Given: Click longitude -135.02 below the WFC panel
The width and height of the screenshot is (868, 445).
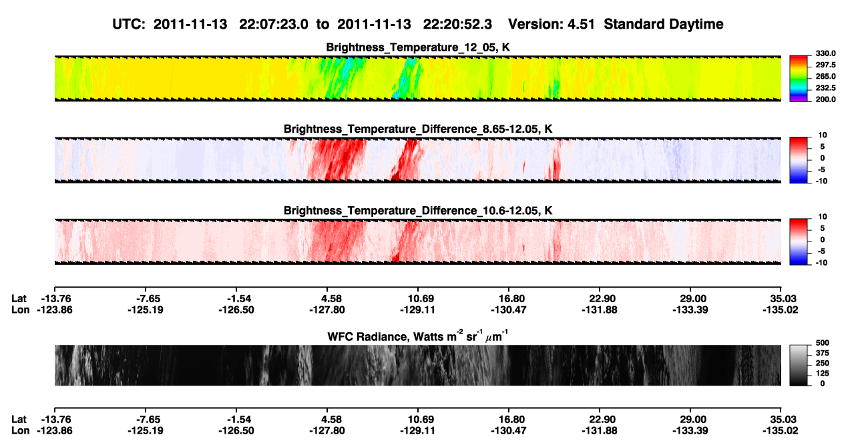Looking at the screenshot, I should coord(781,430).
